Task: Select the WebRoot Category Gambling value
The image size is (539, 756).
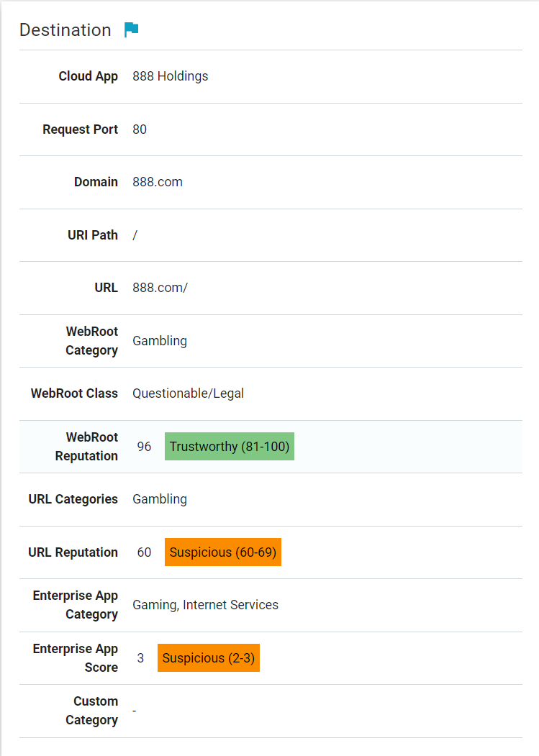Action: point(160,341)
